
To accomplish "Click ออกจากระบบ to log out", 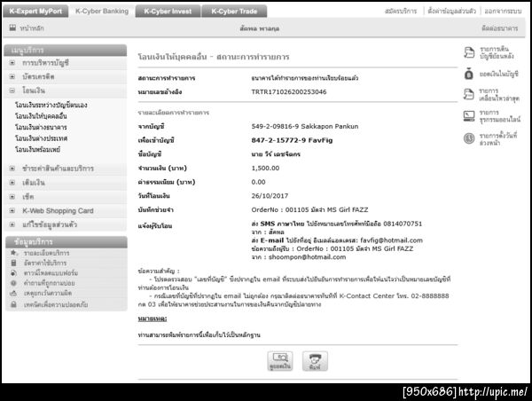I will (x=503, y=12).
